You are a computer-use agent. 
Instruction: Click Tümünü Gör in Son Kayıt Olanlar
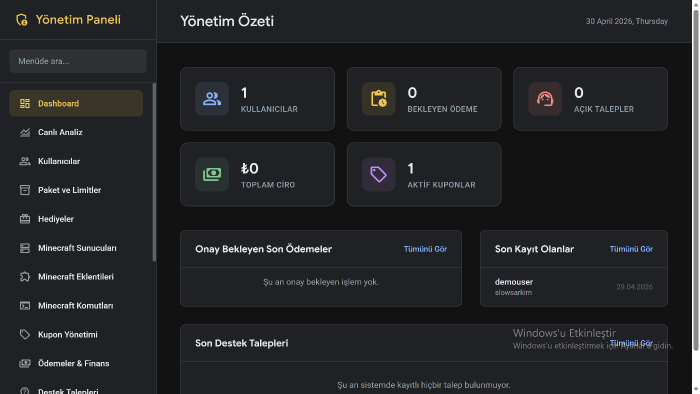click(631, 249)
